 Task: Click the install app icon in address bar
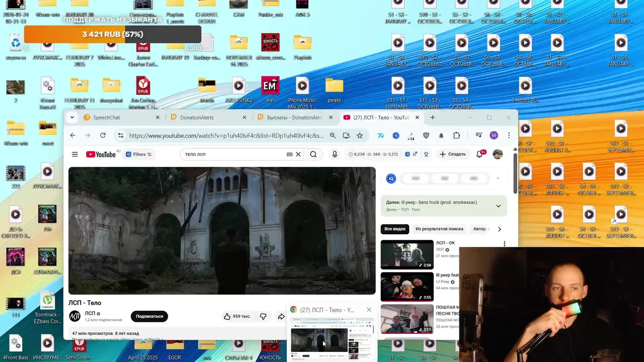(x=346, y=135)
